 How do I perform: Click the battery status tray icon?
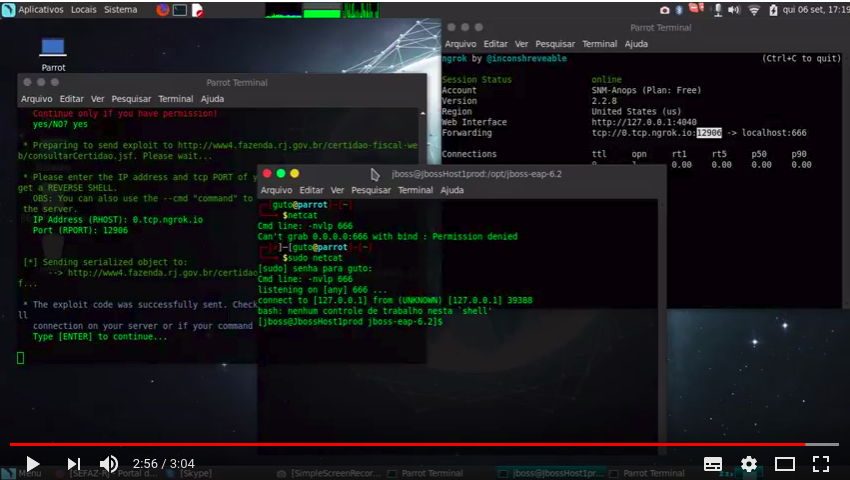pos(773,10)
